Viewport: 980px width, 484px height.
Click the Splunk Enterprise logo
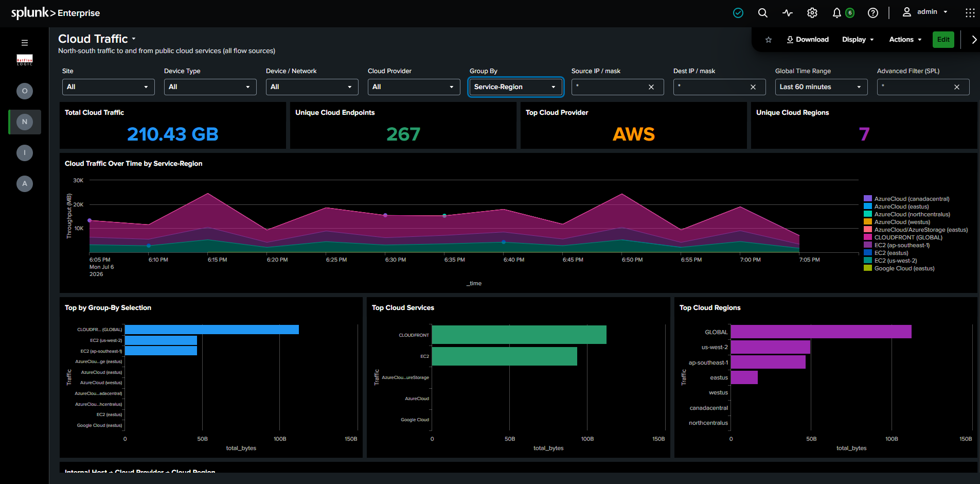(56, 13)
